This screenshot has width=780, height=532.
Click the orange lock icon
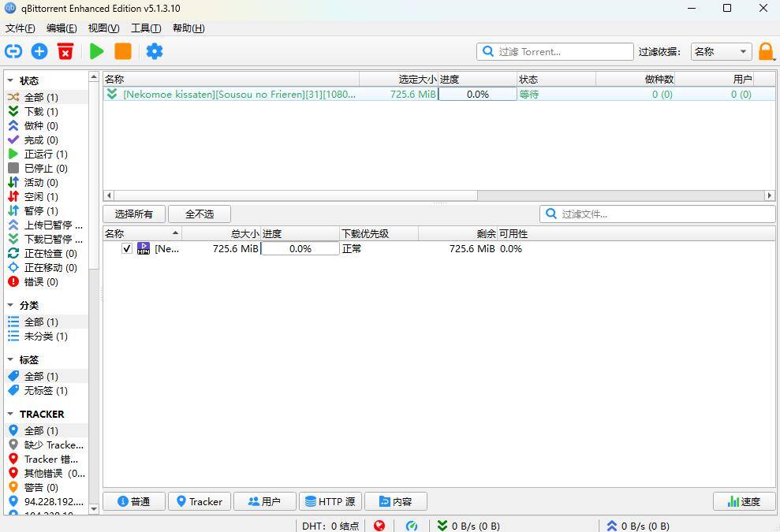coord(766,52)
